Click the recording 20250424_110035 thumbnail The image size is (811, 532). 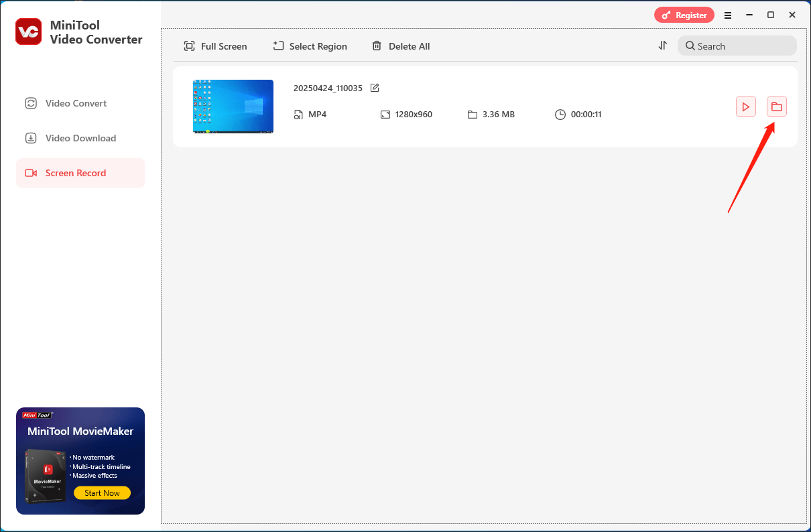[x=233, y=107]
